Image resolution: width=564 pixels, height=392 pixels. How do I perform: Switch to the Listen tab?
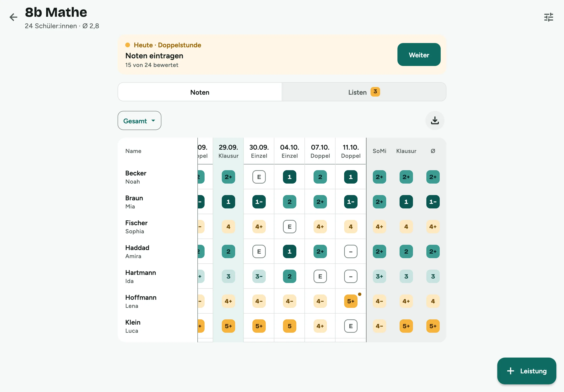click(x=364, y=92)
